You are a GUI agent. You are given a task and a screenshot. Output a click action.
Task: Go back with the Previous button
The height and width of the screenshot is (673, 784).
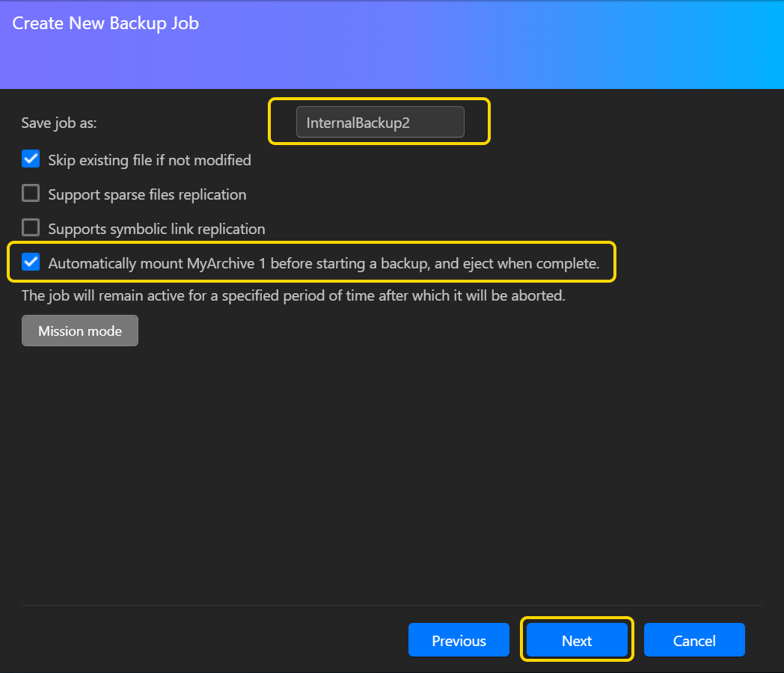click(x=459, y=640)
